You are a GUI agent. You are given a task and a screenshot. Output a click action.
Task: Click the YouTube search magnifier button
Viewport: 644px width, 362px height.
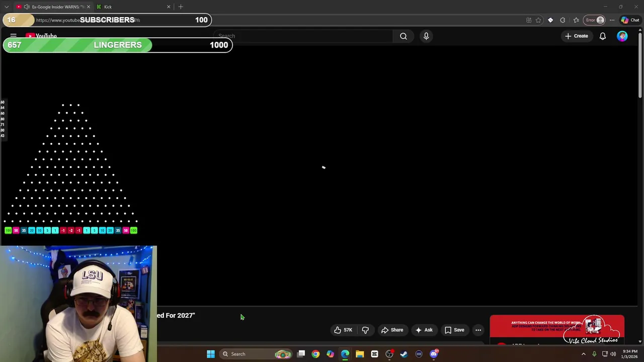pos(404,36)
